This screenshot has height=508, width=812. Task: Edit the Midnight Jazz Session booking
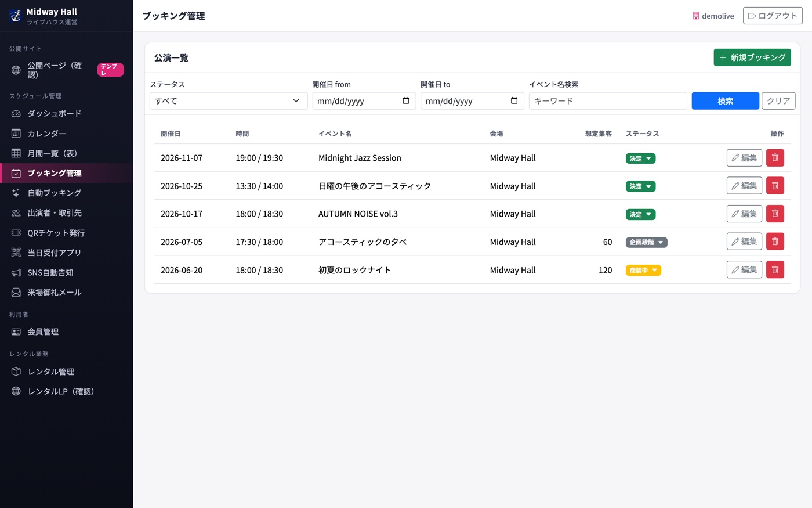click(744, 158)
